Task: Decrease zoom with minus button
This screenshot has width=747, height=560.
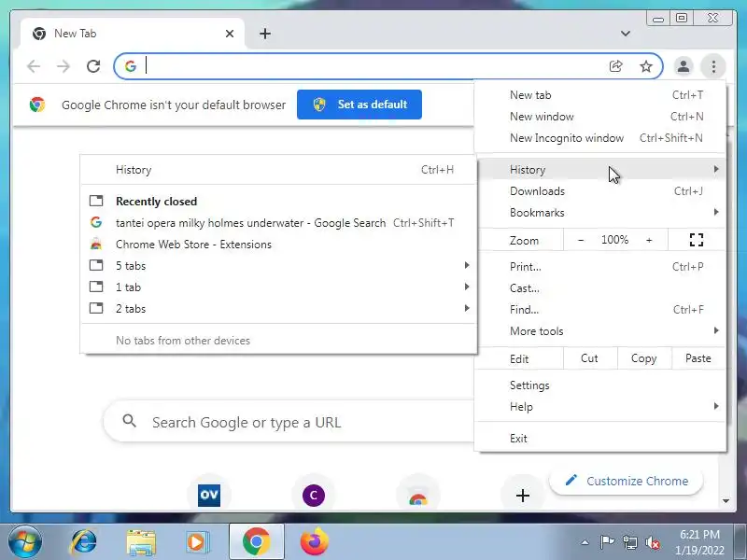Action: coord(581,240)
